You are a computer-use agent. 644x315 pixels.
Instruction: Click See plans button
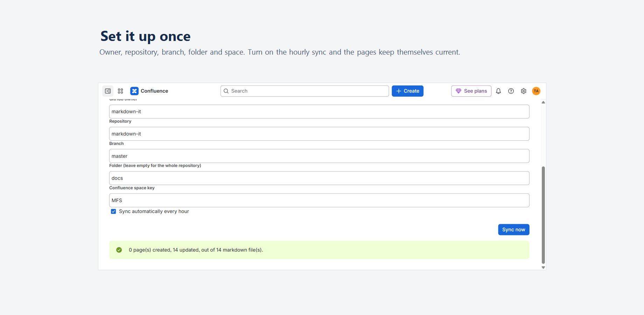point(471,91)
